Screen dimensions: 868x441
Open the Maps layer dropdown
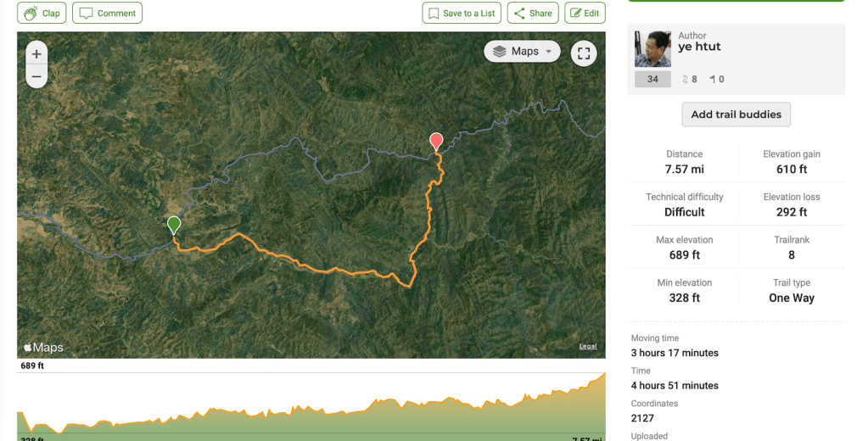pyautogui.click(x=522, y=52)
